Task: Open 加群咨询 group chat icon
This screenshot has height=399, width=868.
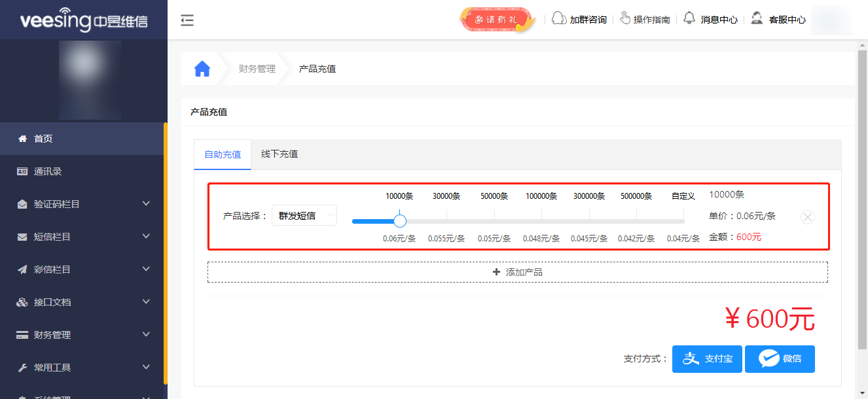Action: tap(558, 19)
